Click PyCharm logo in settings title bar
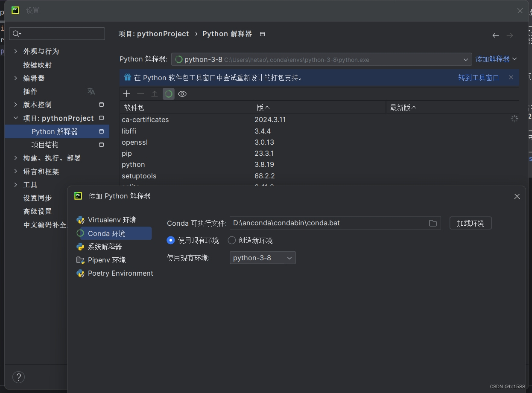 (15, 10)
